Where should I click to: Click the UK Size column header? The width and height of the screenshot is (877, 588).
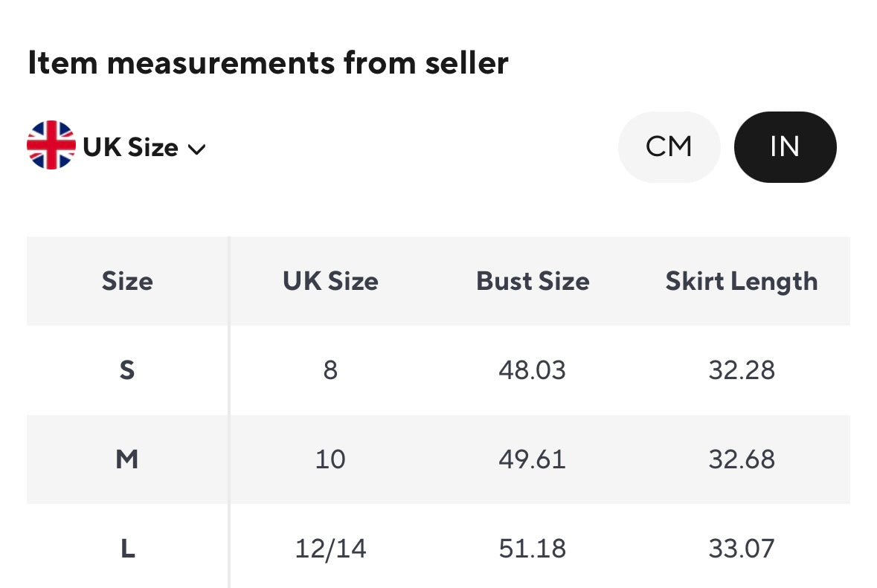pyautogui.click(x=330, y=281)
